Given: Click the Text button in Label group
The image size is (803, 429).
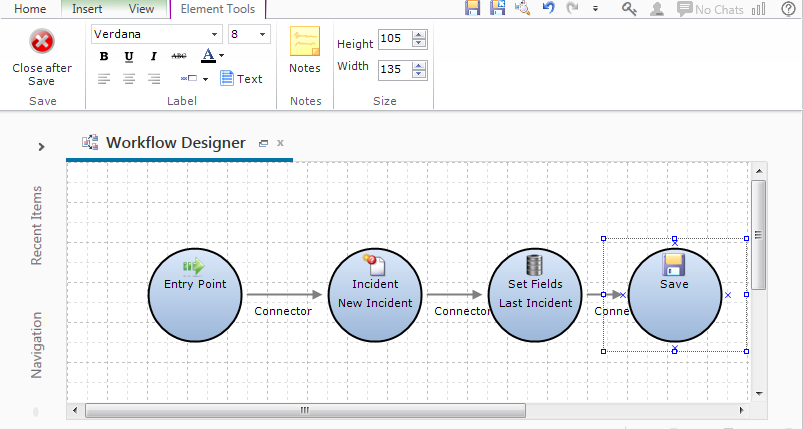Looking at the screenshot, I should pyautogui.click(x=241, y=79).
